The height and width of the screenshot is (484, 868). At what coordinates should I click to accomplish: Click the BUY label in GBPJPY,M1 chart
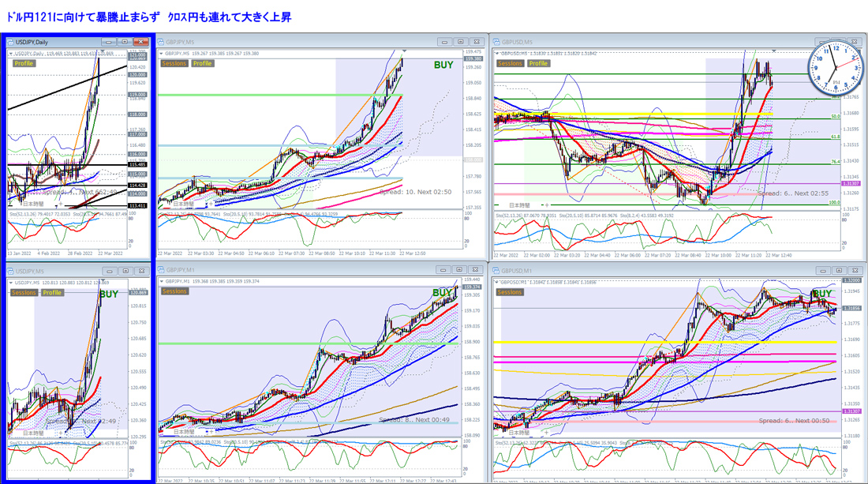442,292
